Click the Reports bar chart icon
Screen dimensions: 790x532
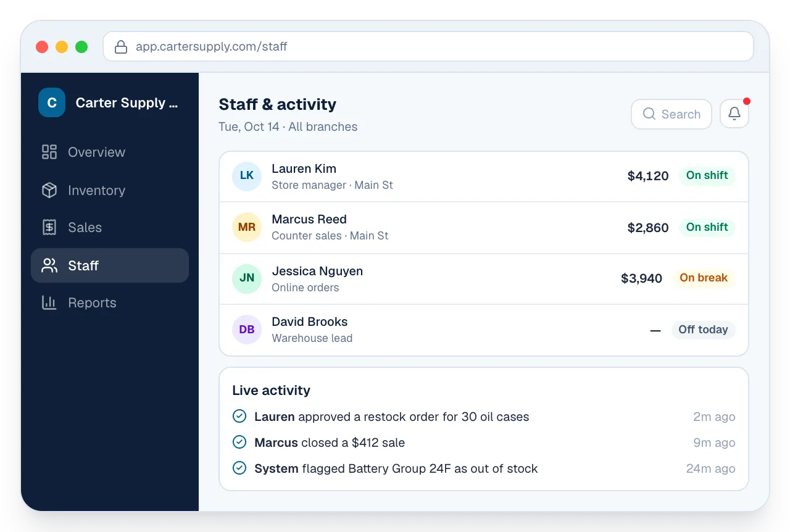coord(49,302)
